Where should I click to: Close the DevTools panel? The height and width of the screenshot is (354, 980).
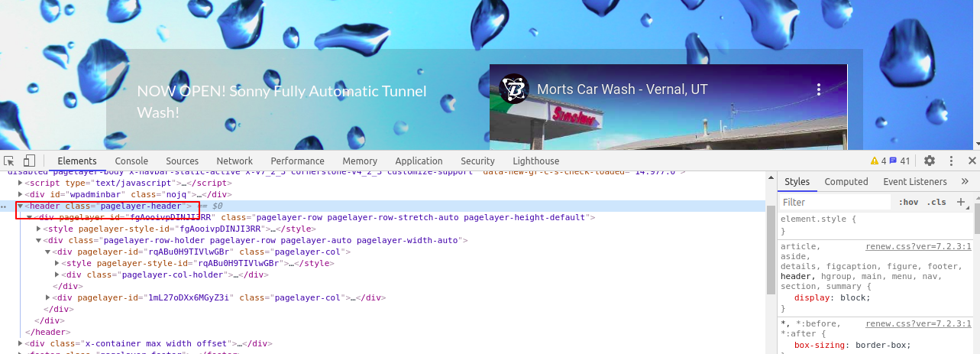pyautogui.click(x=972, y=161)
